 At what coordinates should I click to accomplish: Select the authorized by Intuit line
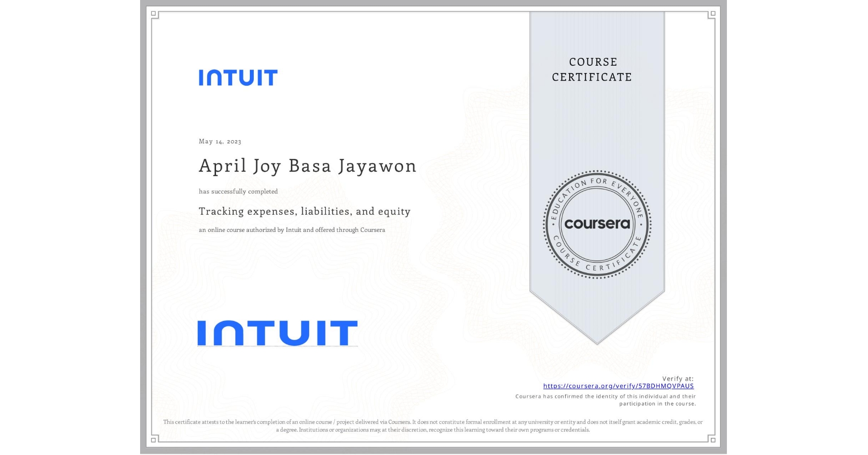pyautogui.click(x=291, y=229)
